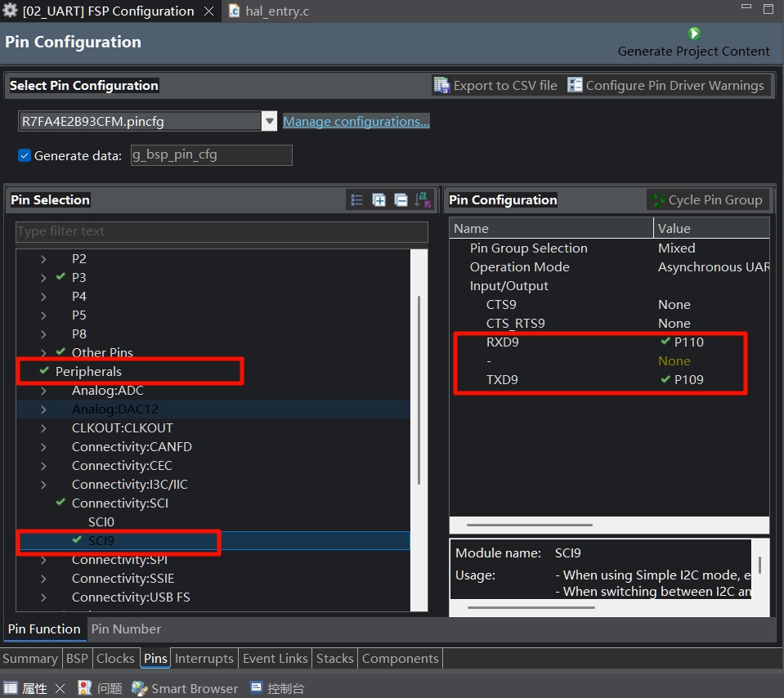
Task: Click the Generate Project Content play icon
Action: (694, 34)
